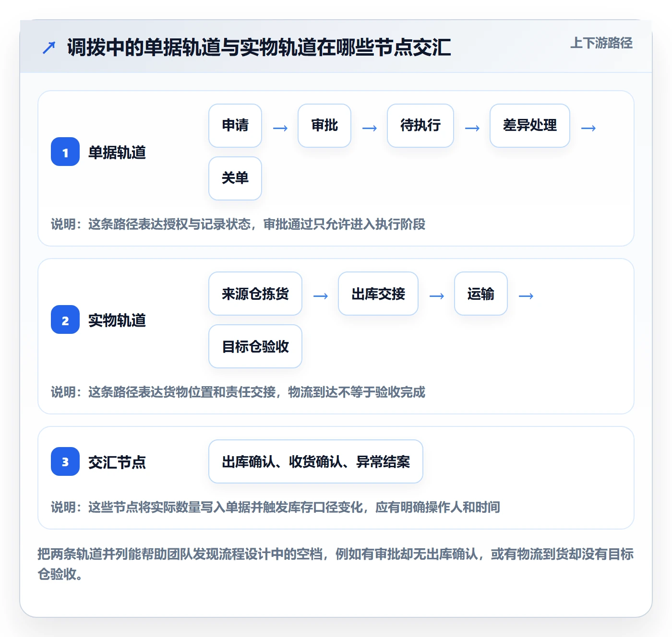Click the 交汇节点 row heading
The height and width of the screenshot is (637, 672).
(117, 462)
